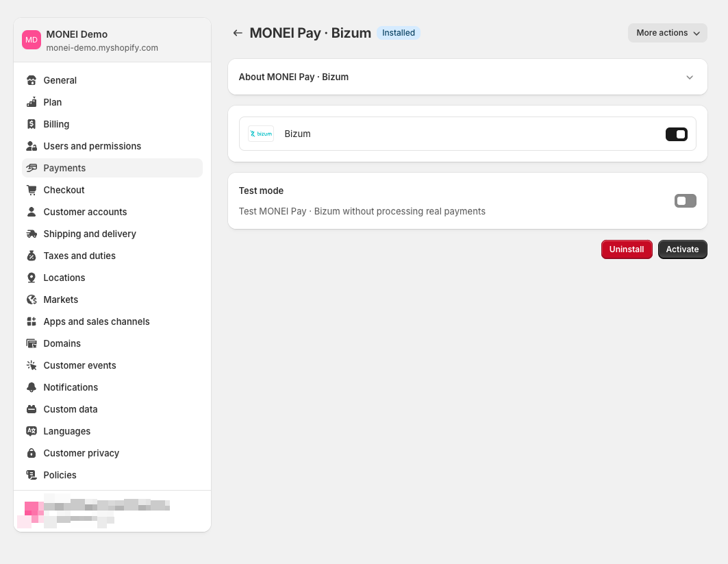
Task: Click the Domains window icon
Action: click(32, 343)
